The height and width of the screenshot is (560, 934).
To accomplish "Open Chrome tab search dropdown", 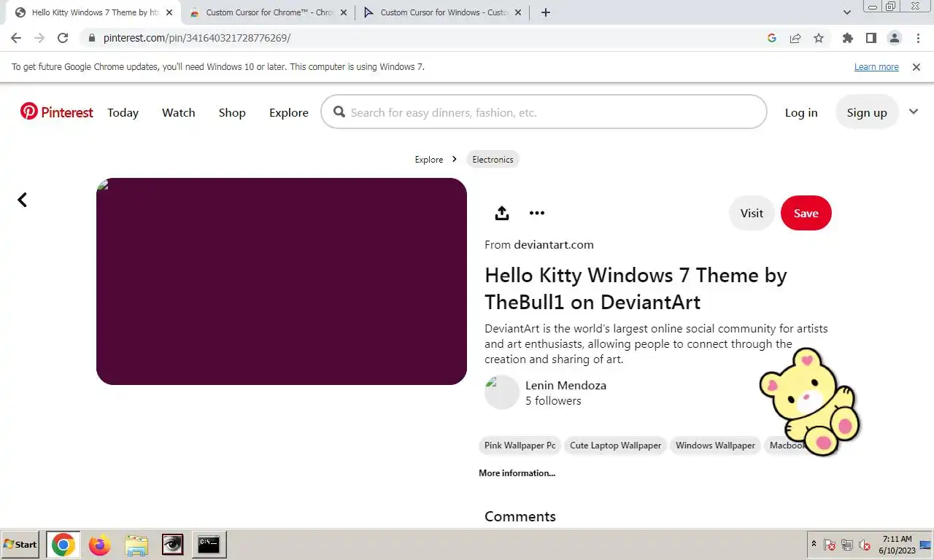I will tap(847, 12).
